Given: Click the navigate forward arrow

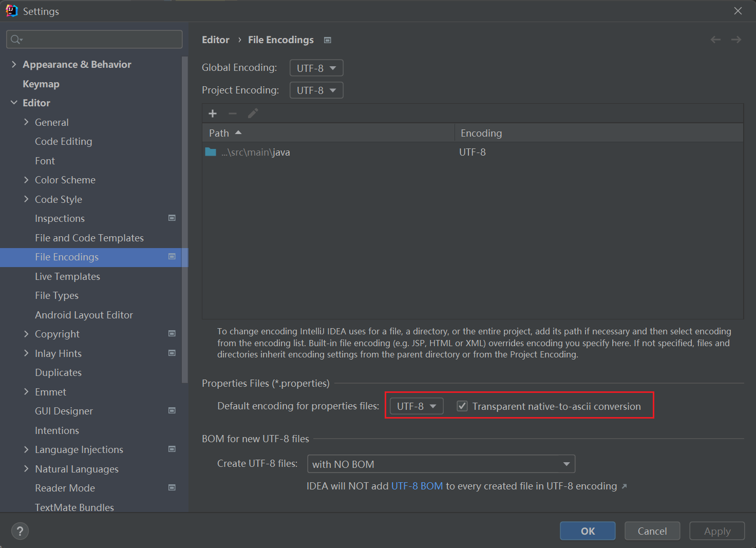Looking at the screenshot, I should (x=736, y=40).
